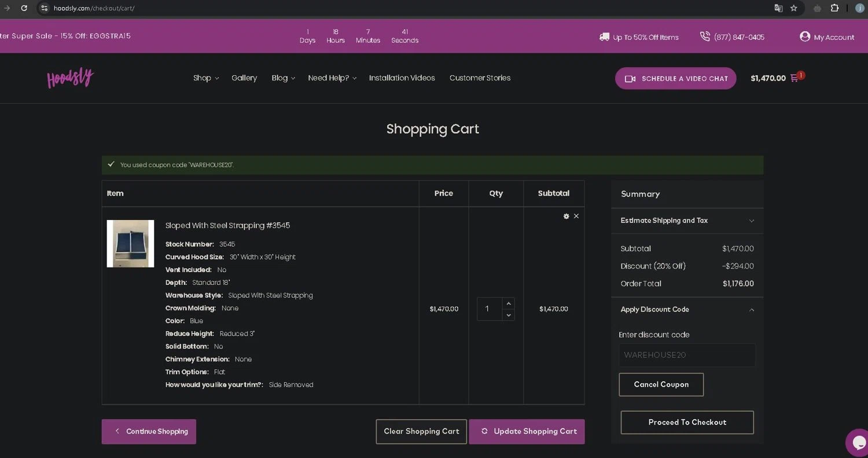
Task: Open the Installation Videos page
Action: (402, 78)
